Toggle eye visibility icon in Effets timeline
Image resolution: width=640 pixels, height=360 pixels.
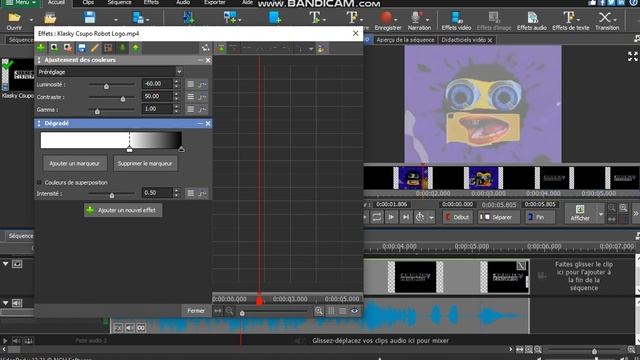coord(354,311)
